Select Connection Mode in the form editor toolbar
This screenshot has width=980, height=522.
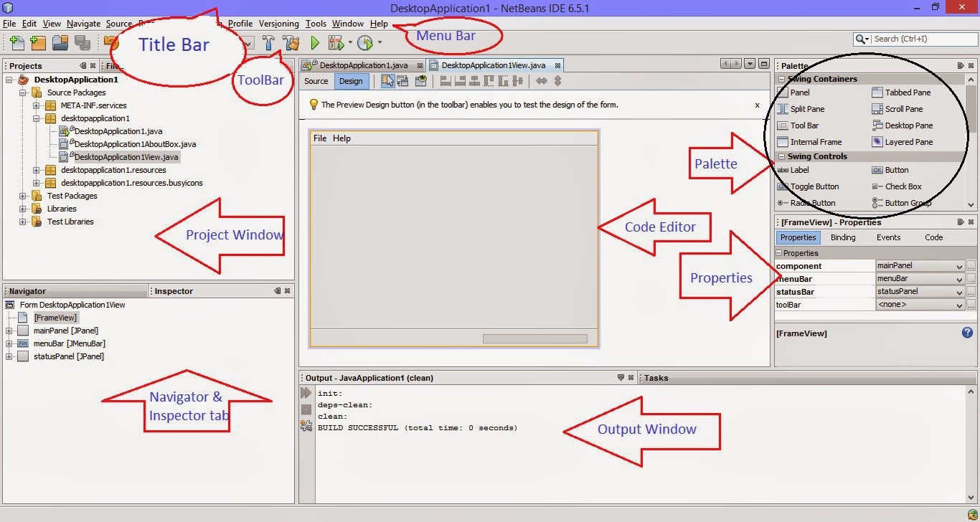pyautogui.click(x=404, y=81)
